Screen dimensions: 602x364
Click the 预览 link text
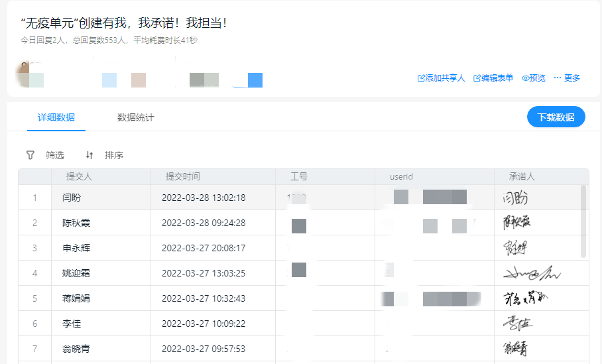538,78
